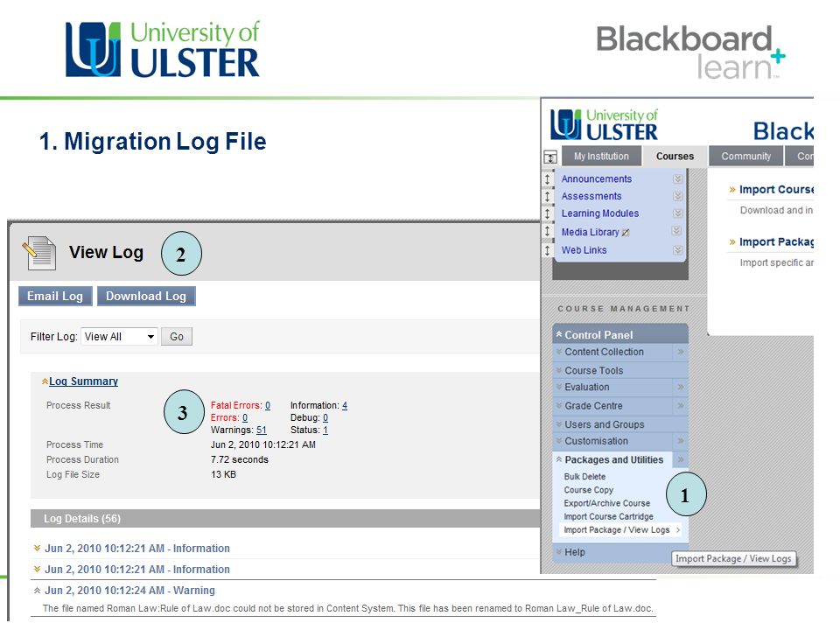The image size is (840, 630).
Task: Open Help in Control Panel
Action: coord(575,552)
